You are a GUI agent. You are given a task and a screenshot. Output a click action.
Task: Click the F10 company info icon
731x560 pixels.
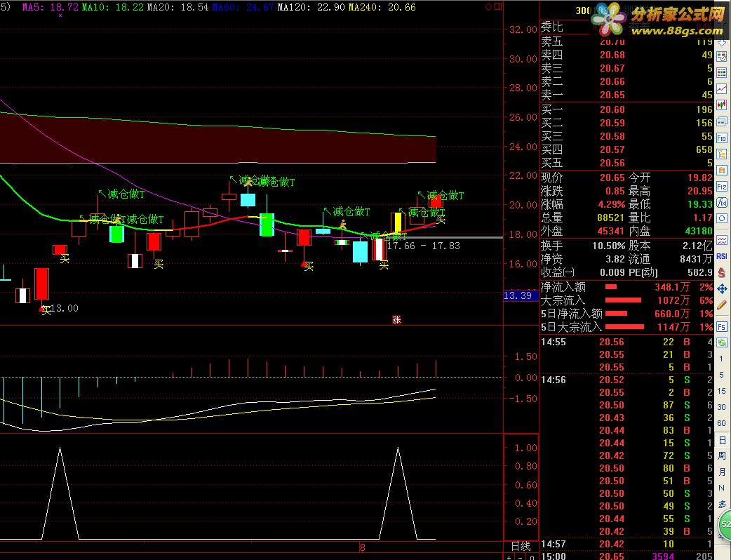[x=722, y=138]
